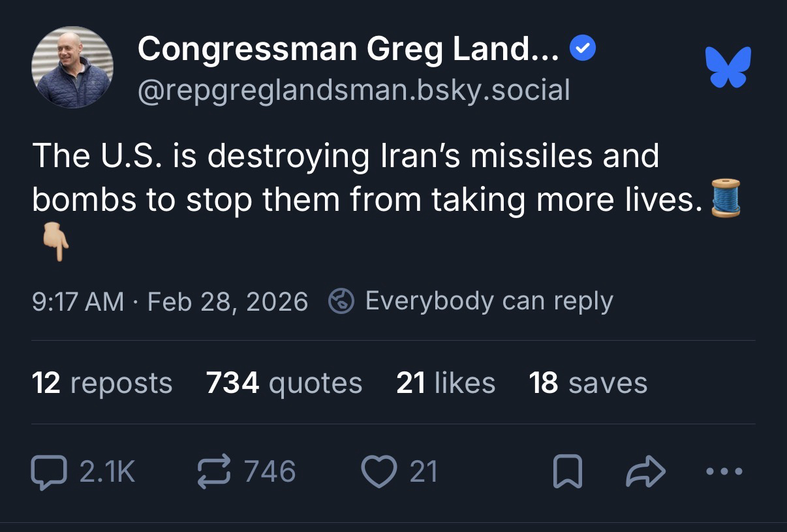Screen dimensions: 787x532
Task: Open the "Everybody can reply" setting
Action: 489,301
